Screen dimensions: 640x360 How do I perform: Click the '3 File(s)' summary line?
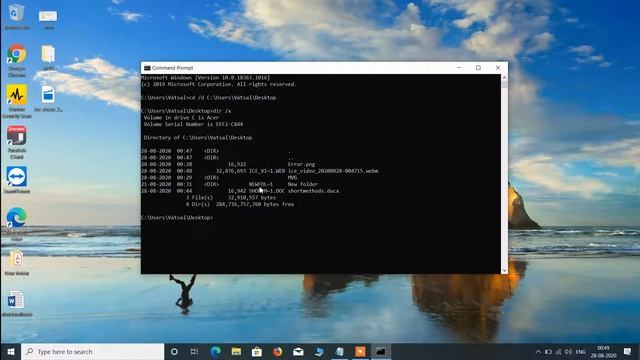[231, 198]
